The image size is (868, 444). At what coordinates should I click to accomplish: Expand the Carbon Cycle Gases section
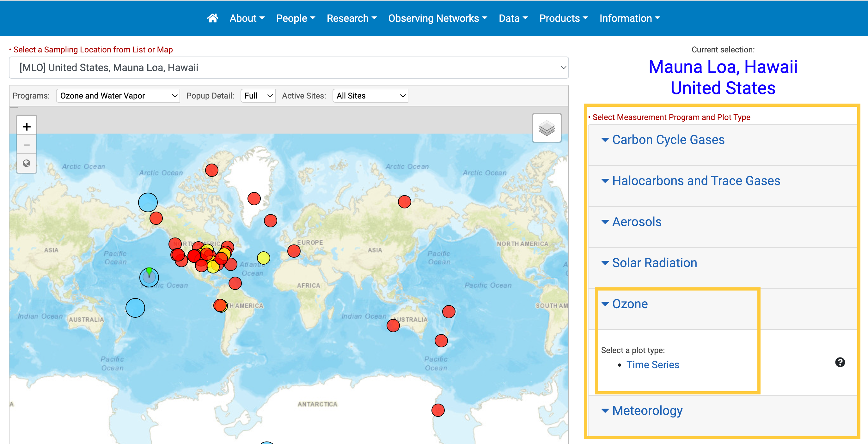(668, 140)
